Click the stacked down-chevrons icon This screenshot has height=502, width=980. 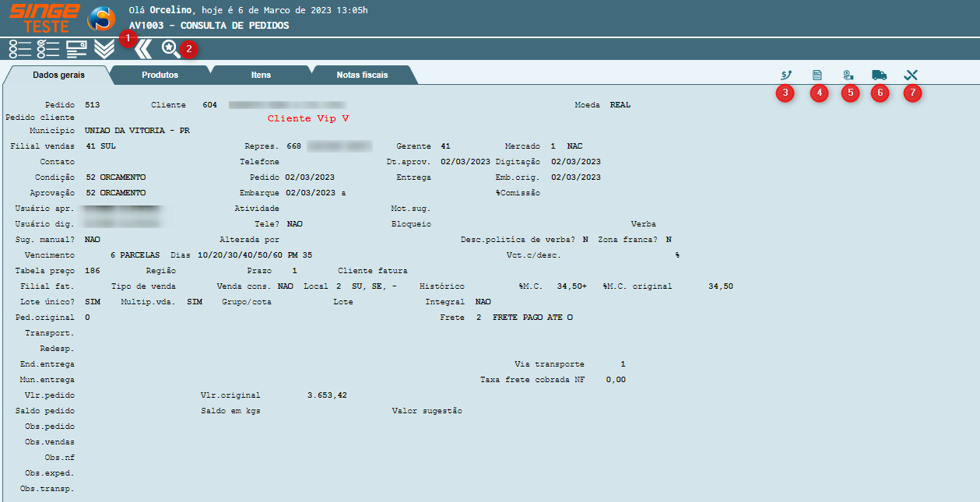[x=104, y=48]
